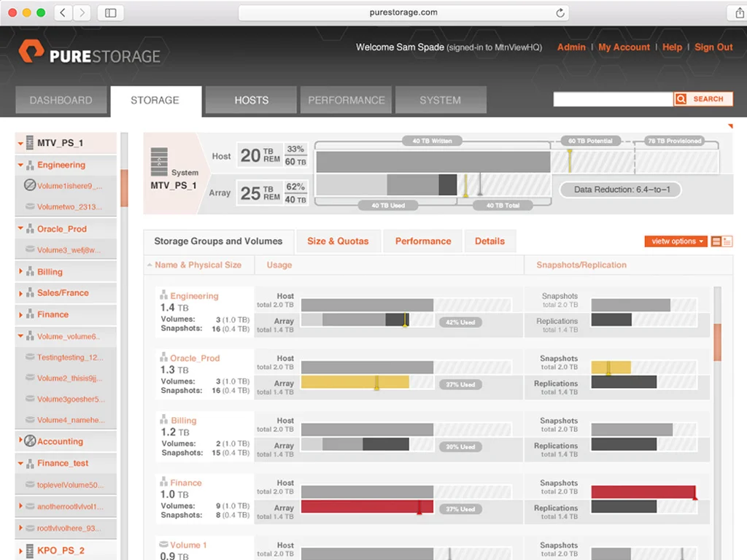Click the Billing group icon in main list
747x560 pixels.
[164, 419]
